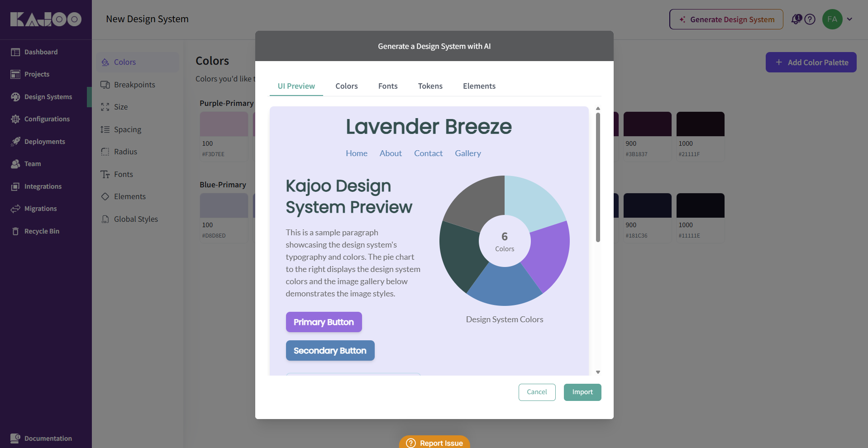
Task: Click the Design System Colors caption
Action: [x=505, y=319]
